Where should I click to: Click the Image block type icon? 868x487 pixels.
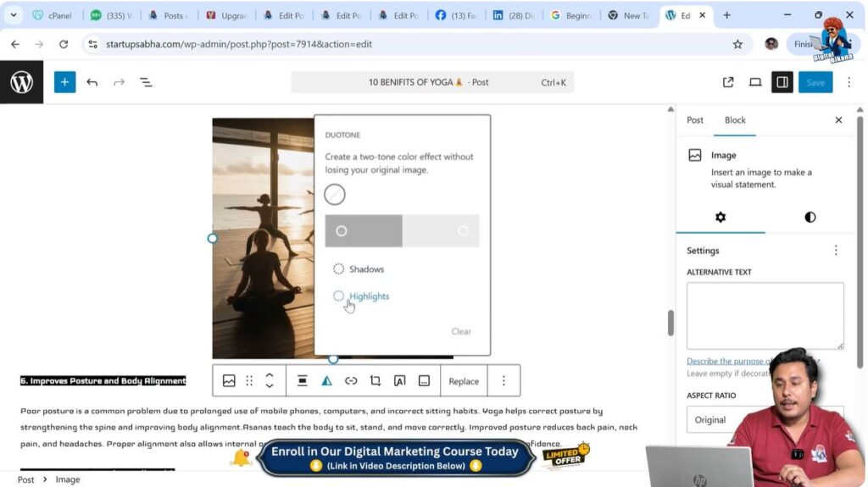tap(229, 381)
